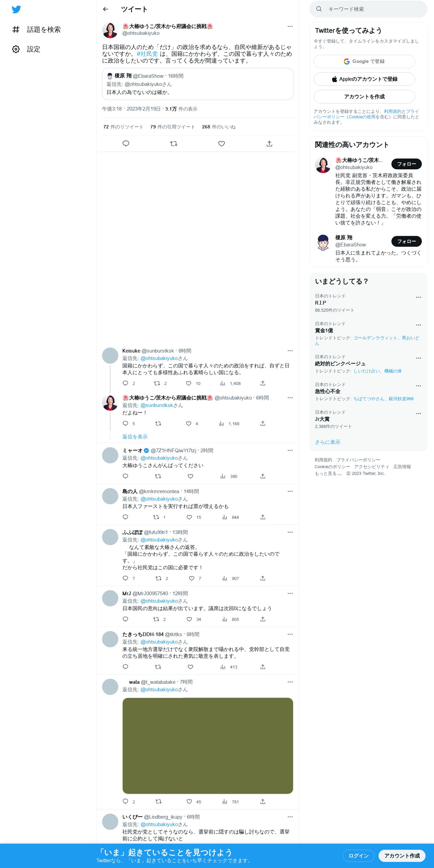Open the image in wata's reply
The width and height of the screenshot is (434, 868).
click(208, 746)
